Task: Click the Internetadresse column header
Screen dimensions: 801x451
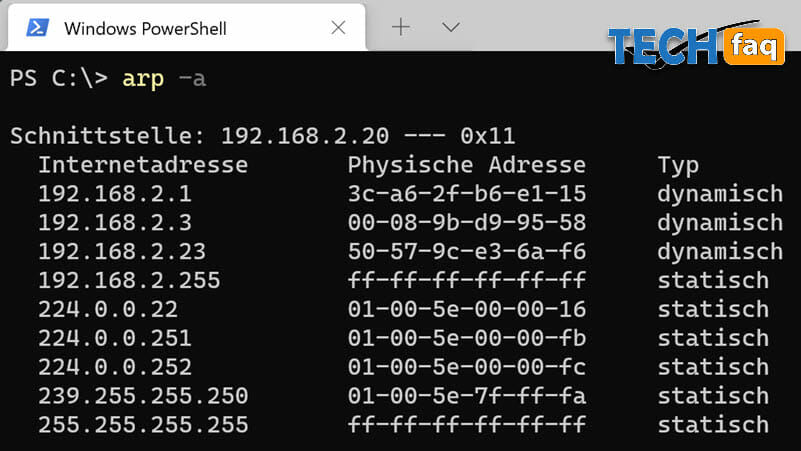Action: pos(143,165)
